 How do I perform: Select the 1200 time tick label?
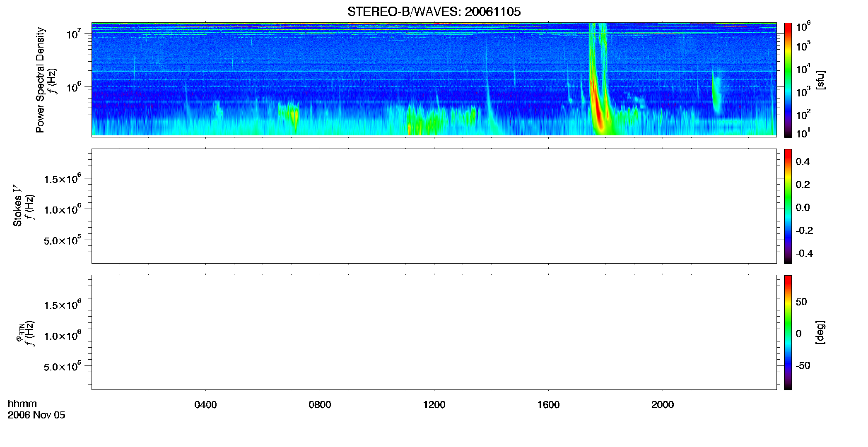pos(434,404)
